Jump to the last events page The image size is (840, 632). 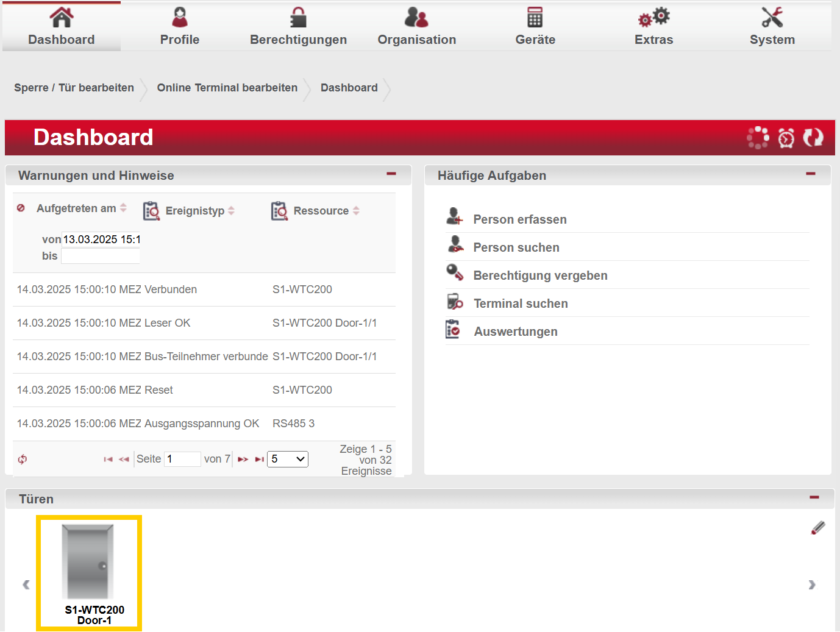tap(259, 460)
